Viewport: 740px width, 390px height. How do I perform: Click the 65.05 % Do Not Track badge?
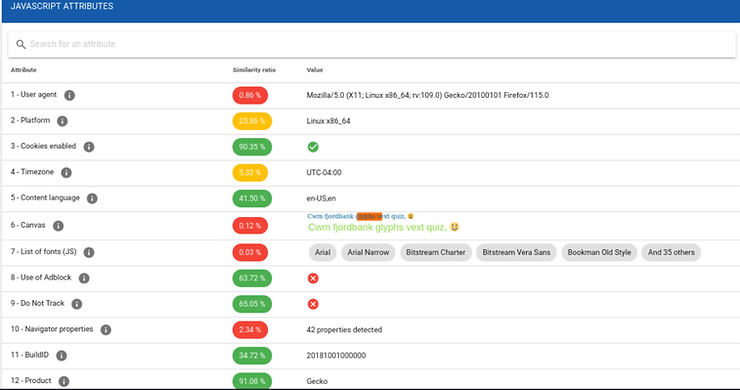(x=252, y=304)
